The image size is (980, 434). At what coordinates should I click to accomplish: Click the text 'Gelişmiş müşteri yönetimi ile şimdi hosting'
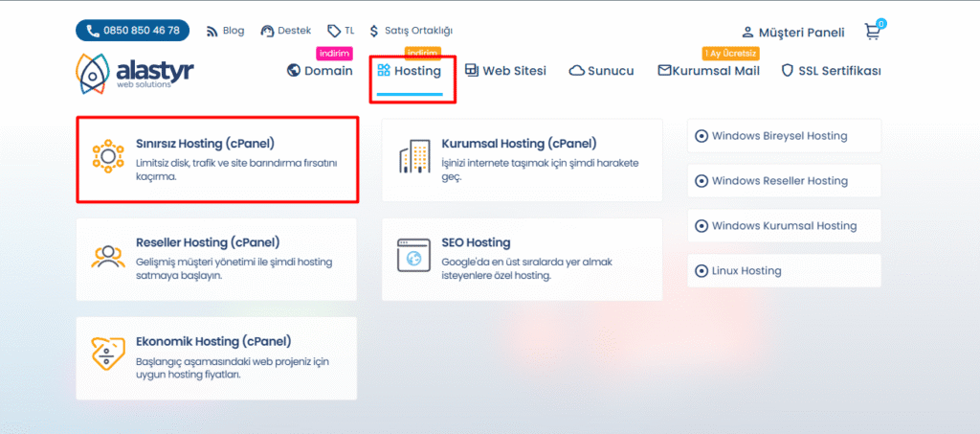(234, 262)
